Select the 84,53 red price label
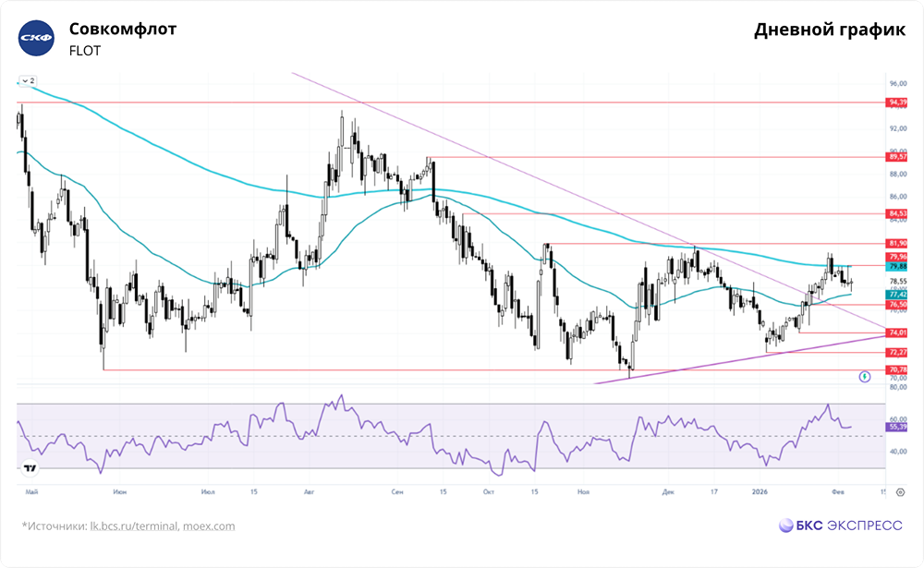This screenshot has height=568, width=924. click(897, 213)
